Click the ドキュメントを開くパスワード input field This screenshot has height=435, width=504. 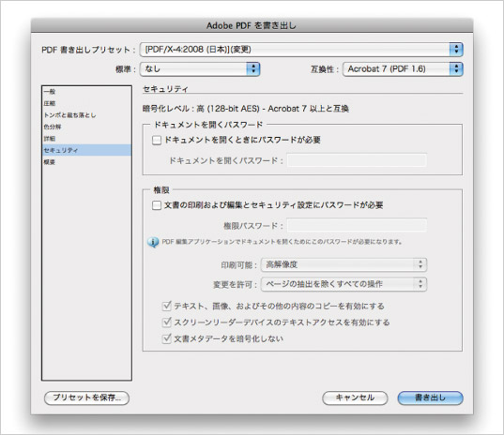[357, 160]
